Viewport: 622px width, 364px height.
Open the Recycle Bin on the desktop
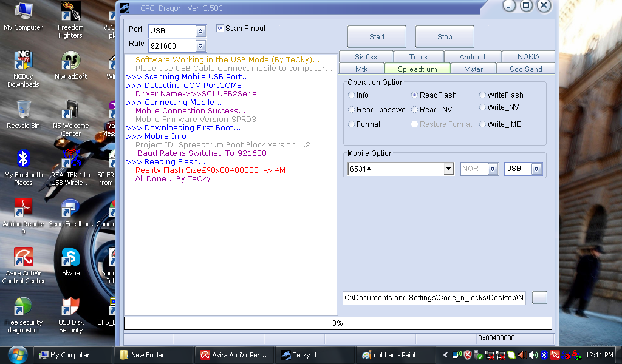(24, 115)
